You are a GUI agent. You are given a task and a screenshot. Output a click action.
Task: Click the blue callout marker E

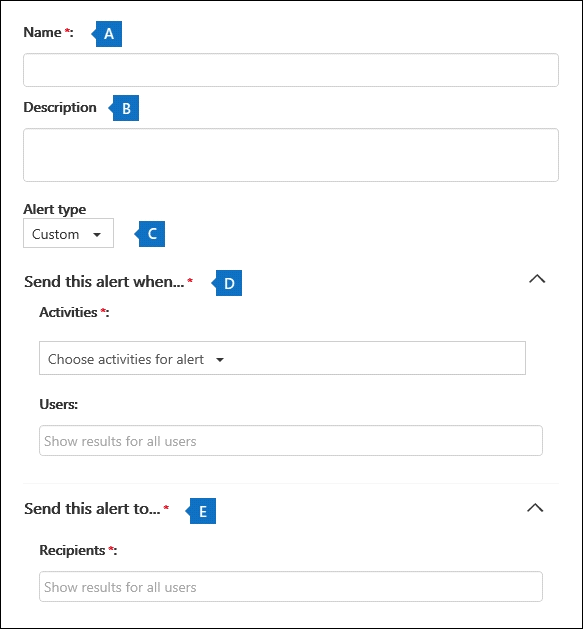pos(201,511)
